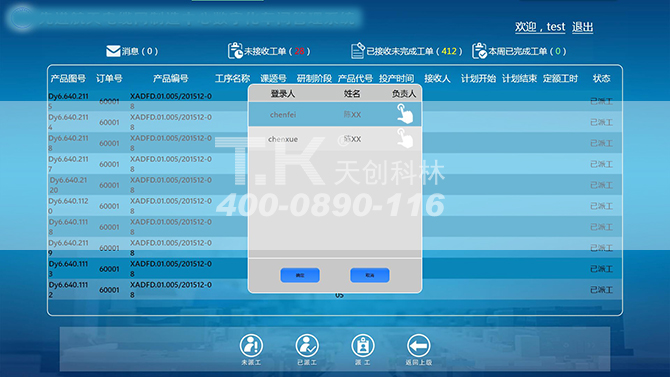Open the 已接收未完成工单 document icon
Image resolution: width=670 pixels, height=377 pixels.
pos(358,51)
